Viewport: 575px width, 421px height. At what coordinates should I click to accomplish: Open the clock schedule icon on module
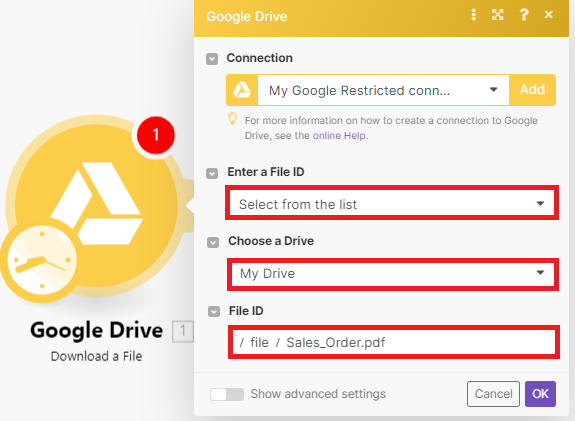[x=41, y=260]
